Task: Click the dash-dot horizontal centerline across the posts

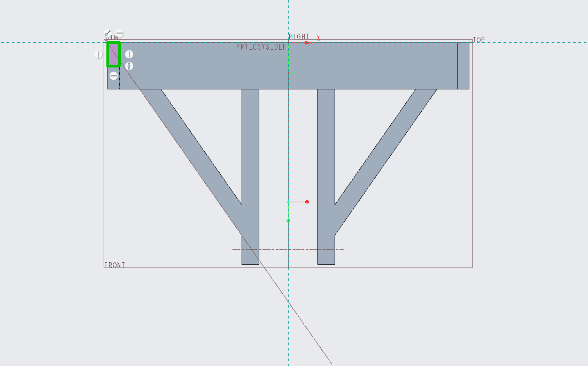Action: pos(288,249)
